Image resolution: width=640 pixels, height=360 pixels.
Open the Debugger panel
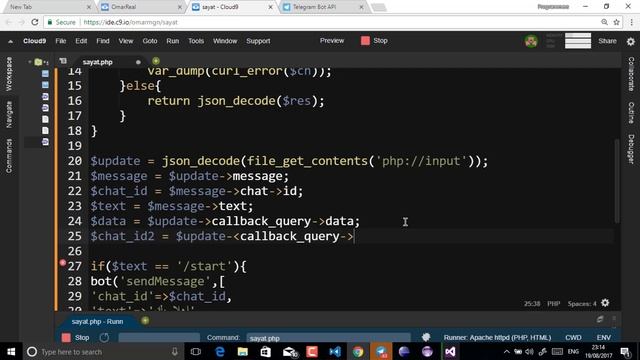[x=631, y=149]
